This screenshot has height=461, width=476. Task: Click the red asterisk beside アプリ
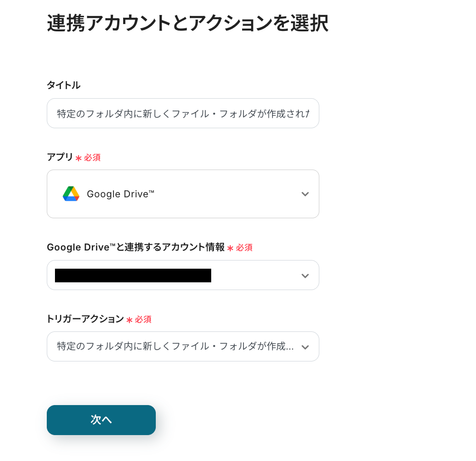79,158
